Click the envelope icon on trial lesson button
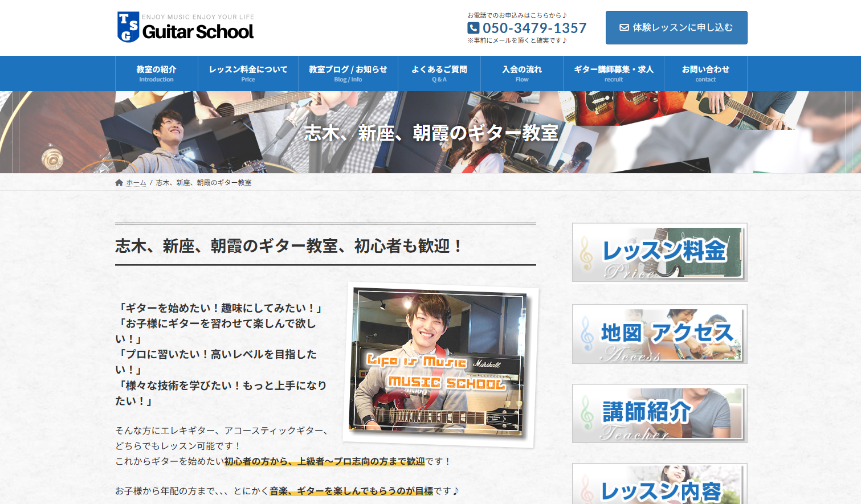 tap(624, 27)
